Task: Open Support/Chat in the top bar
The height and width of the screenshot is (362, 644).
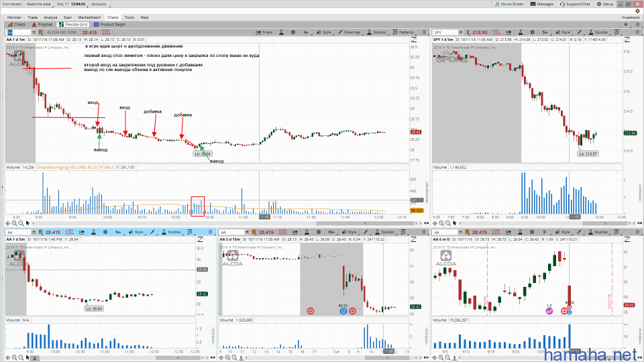Action: pos(575,4)
